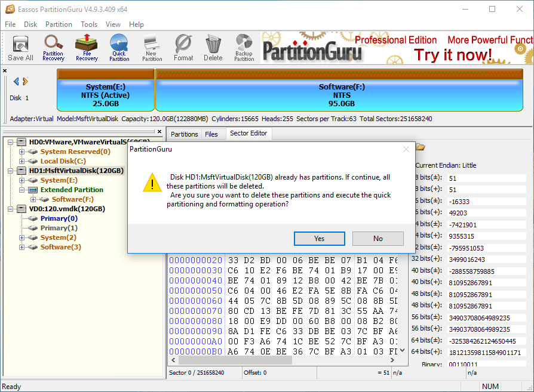Select the Sector Editor tab
Viewport: 534px width, 392px height.
coord(248,134)
